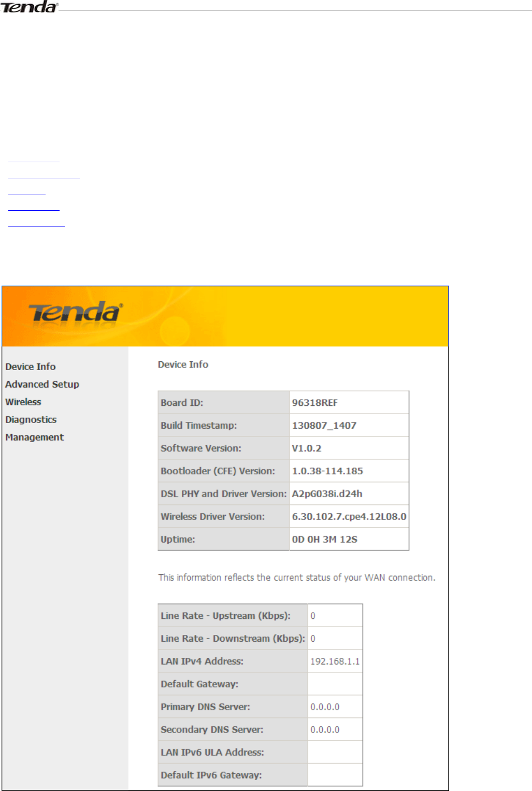Select the downstream line rate value 0
Screen dimensions: 532x791
[313, 639]
